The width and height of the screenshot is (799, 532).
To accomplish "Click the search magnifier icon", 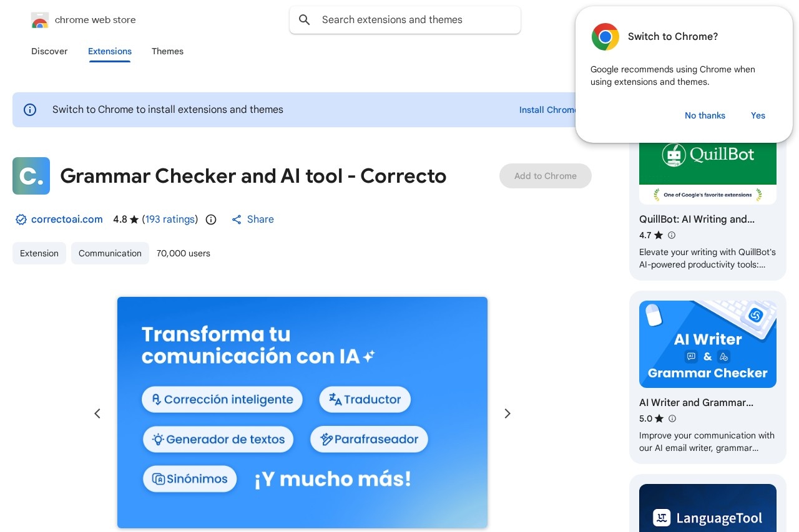I will pyautogui.click(x=305, y=20).
